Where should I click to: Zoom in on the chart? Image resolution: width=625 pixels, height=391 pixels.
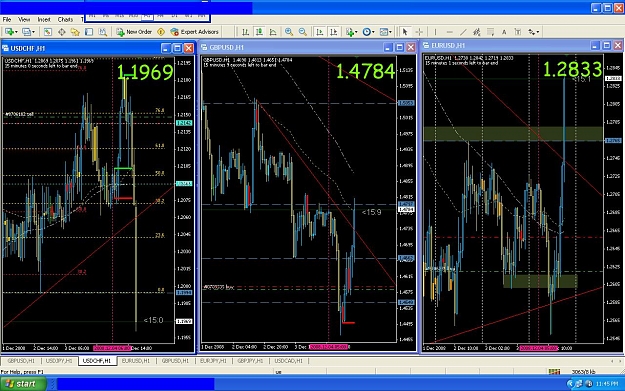pyautogui.click(x=289, y=32)
